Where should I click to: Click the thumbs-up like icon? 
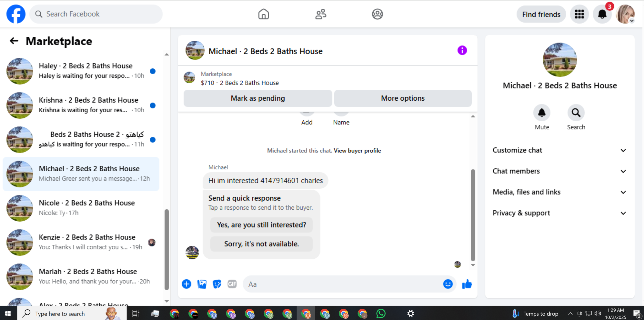467,284
